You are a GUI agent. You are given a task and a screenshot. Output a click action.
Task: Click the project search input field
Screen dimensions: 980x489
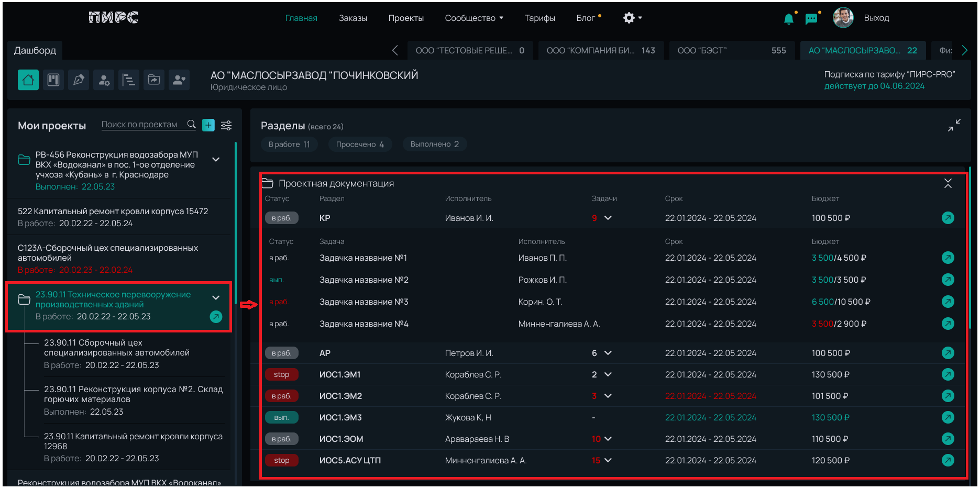point(140,125)
